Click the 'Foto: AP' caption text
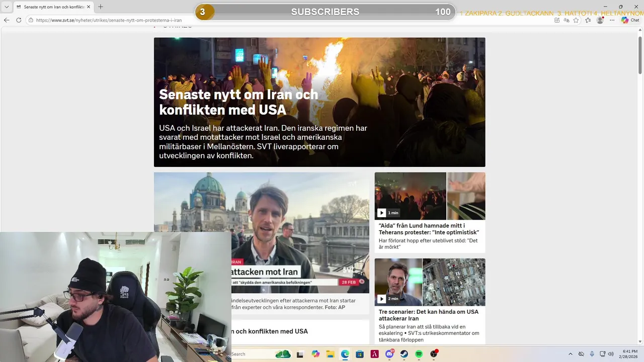Screen dimensions: 644x362 pos(335,307)
